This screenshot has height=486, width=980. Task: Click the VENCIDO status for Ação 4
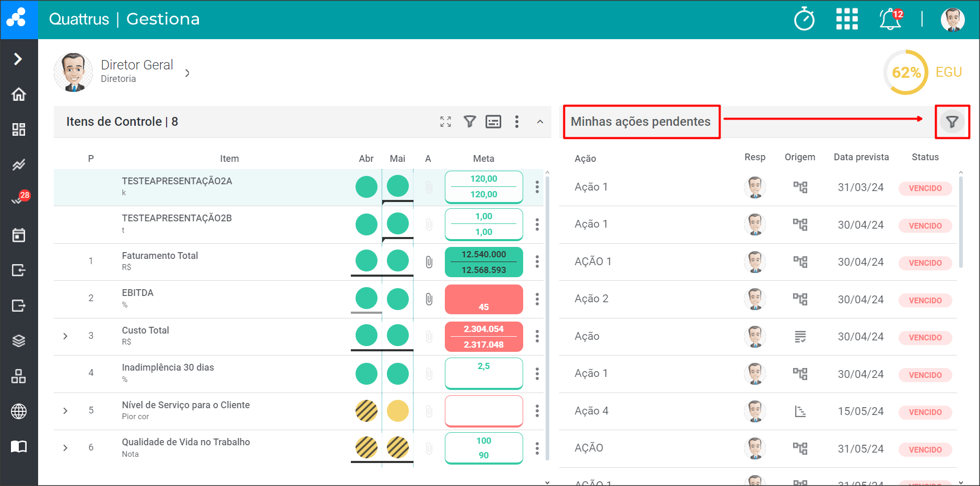point(925,412)
